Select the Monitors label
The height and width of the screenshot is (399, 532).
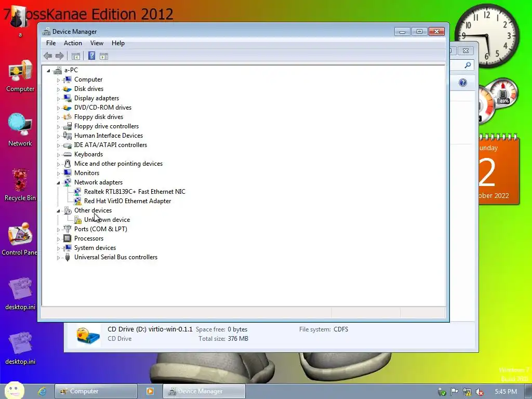coord(87,173)
